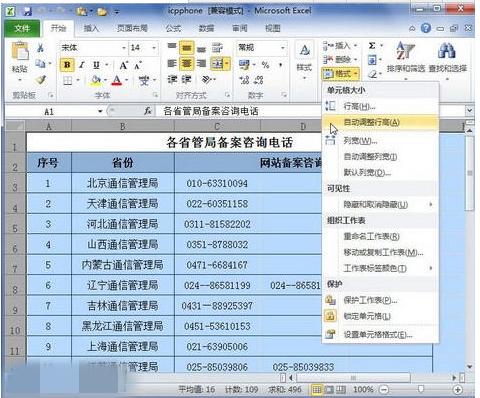The width and height of the screenshot is (480, 398).
Task: Click the Paste icon in clipboard group
Action: coord(20,53)
